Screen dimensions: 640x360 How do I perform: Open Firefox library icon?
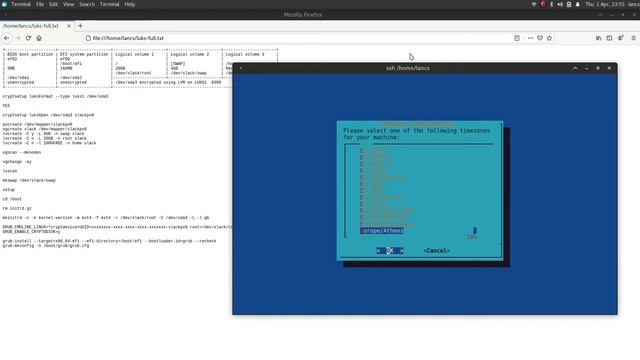pos(598,38)
